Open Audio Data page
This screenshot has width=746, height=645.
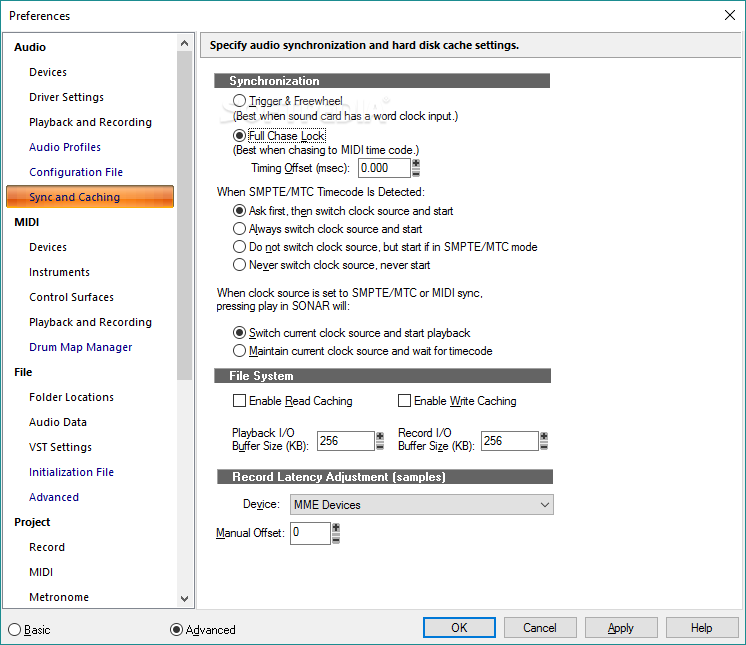click(x=58, y=422)
